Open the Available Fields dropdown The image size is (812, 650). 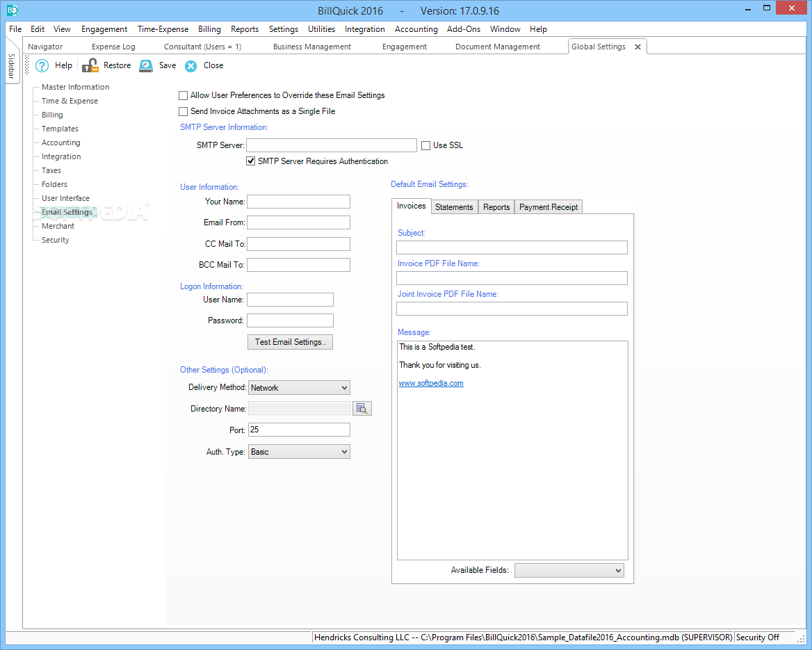pos(569,570)
